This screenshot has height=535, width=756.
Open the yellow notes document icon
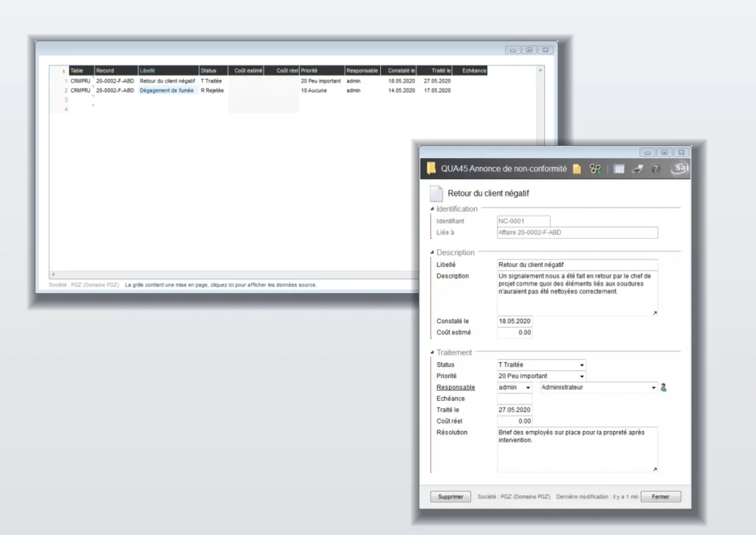click(x=577, y=169)
